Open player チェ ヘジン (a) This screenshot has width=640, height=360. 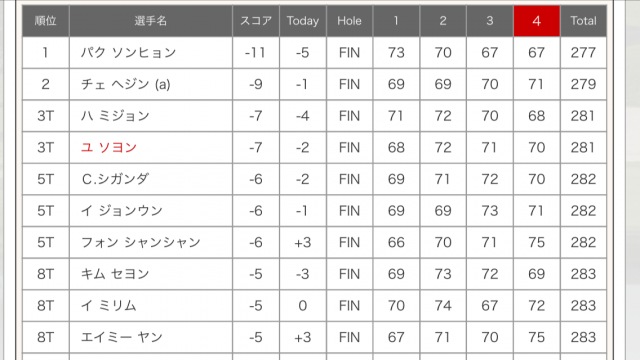125,84
